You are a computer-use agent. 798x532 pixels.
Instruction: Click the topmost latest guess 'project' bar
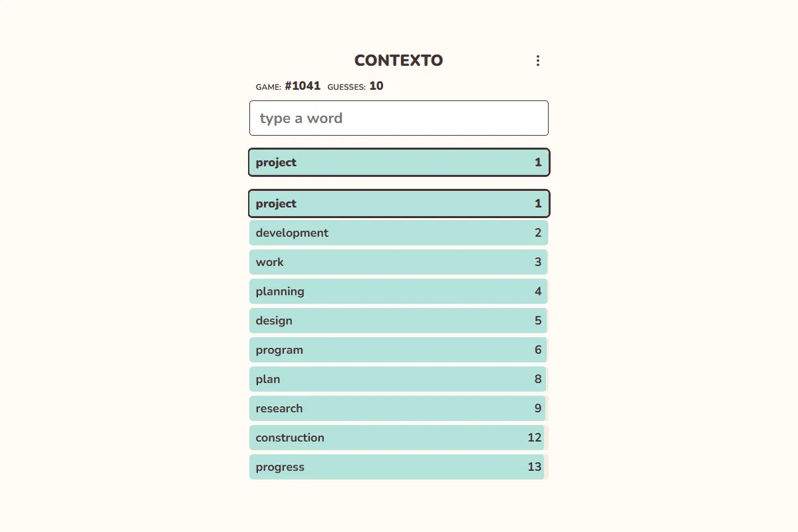[398, 162]
